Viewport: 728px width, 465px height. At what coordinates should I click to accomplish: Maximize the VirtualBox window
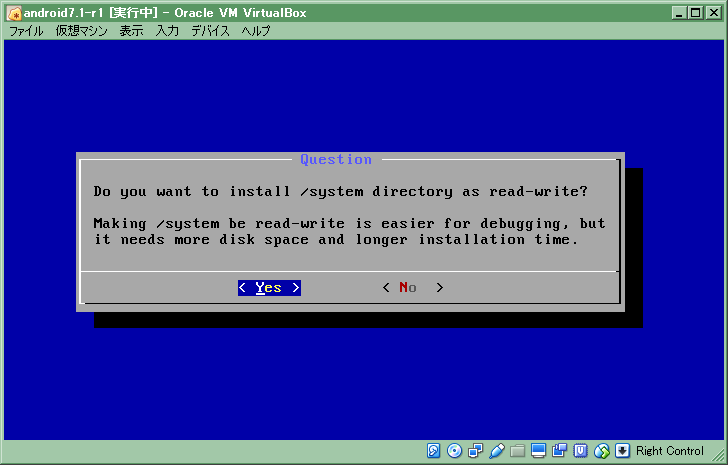(696, 13)
